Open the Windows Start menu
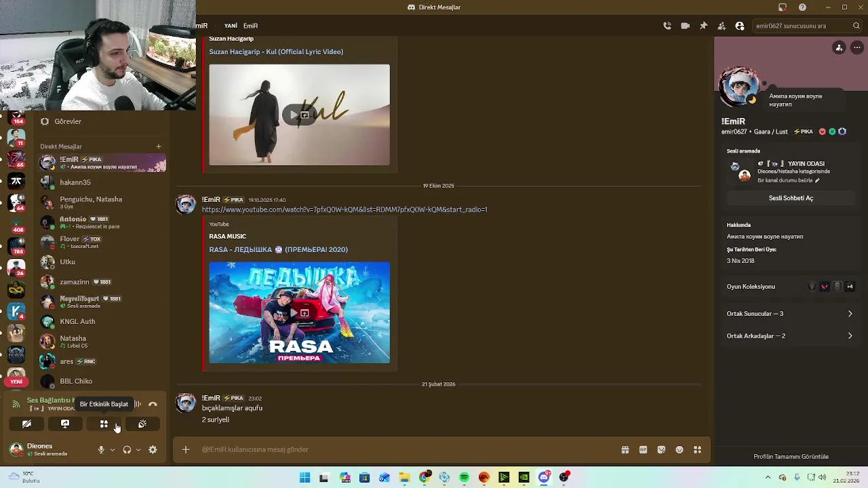The width and height of the screenshot is (868, 488). point(304,478)
